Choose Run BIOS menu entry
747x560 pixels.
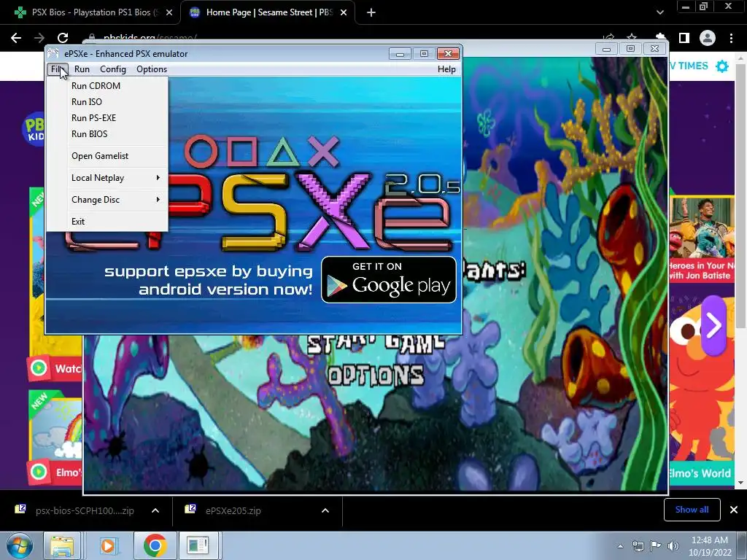107,134
